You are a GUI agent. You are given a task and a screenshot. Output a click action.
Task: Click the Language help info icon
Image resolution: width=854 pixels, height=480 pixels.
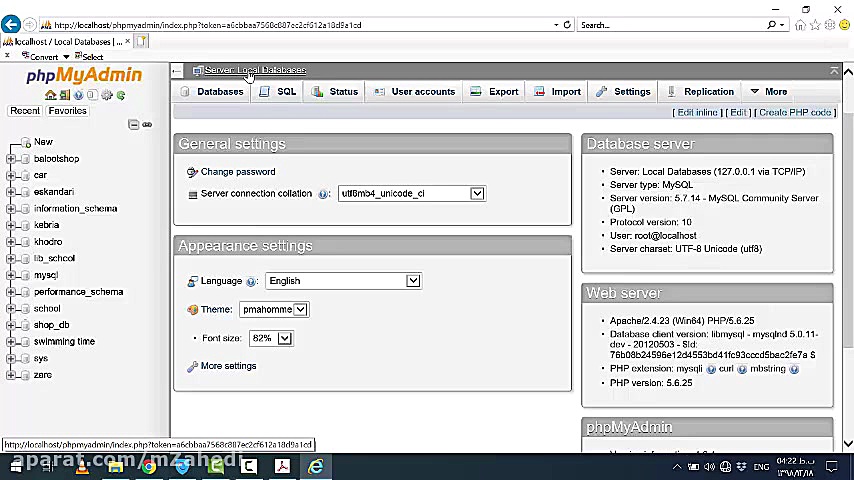251,282
